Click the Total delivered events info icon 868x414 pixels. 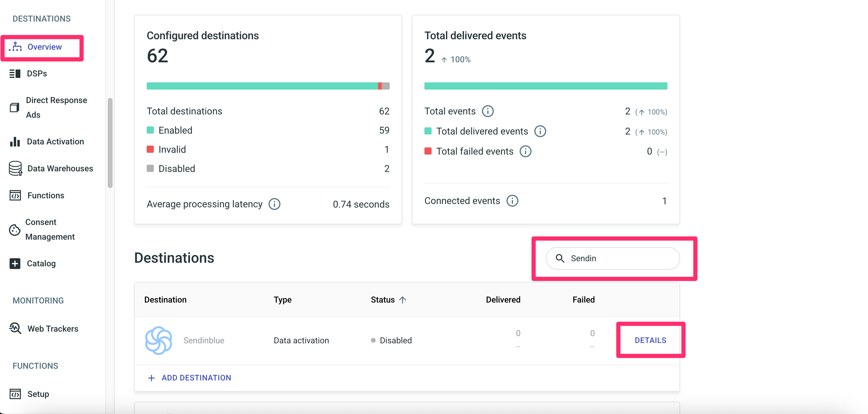click(x=540, y=131)
